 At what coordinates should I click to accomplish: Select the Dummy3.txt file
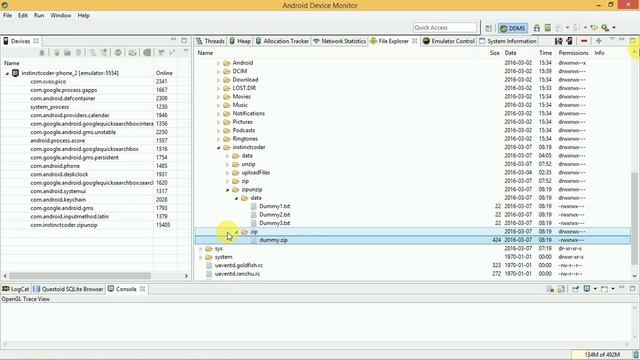tap(274, 223)
